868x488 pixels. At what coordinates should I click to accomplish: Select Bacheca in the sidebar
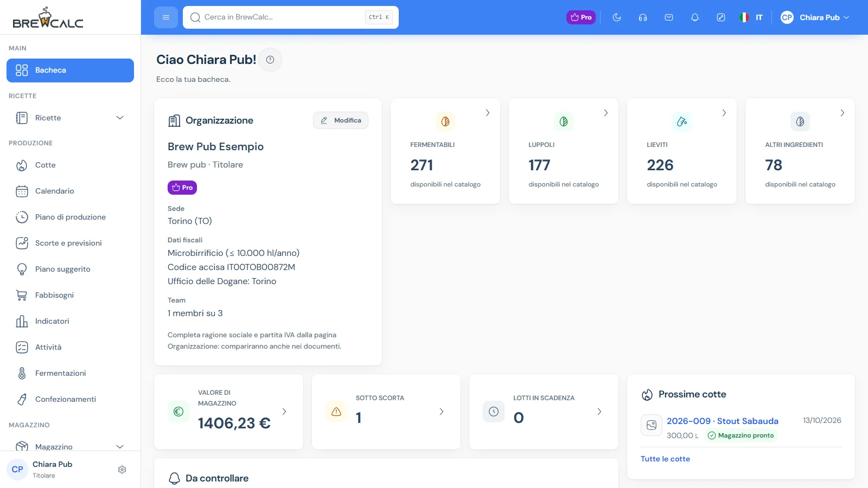(70, 70)
